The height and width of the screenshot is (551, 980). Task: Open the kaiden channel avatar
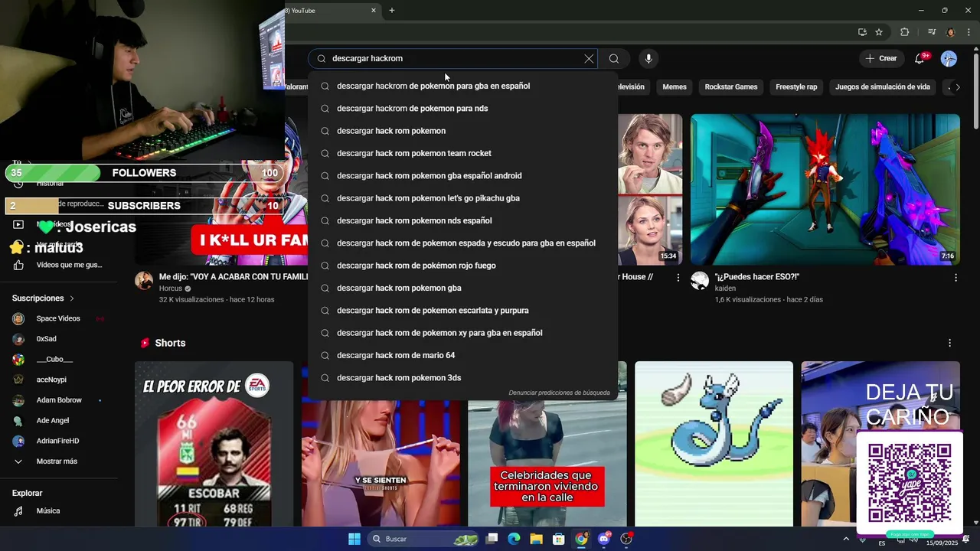pyautogui.click(x=700, y=281)
